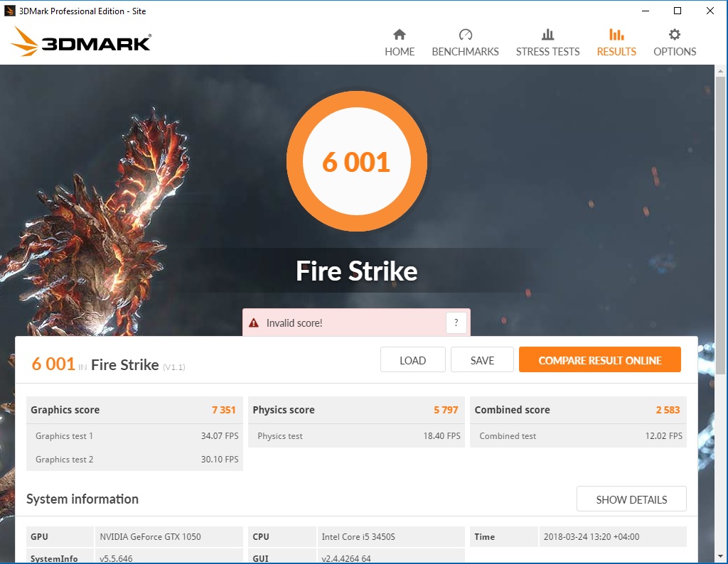Click the Home house icon
Viewport: 728px width, 564px height.
pos(400,34)
